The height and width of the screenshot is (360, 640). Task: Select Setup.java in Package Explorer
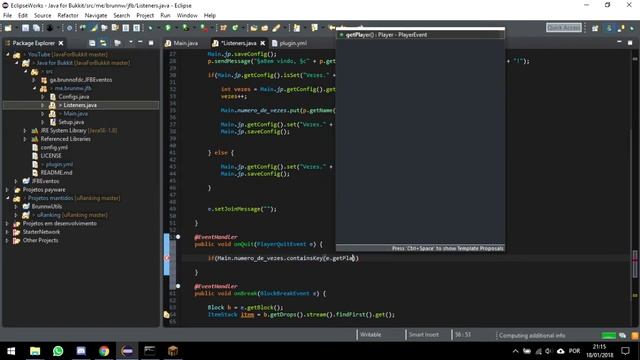(71, 122)
